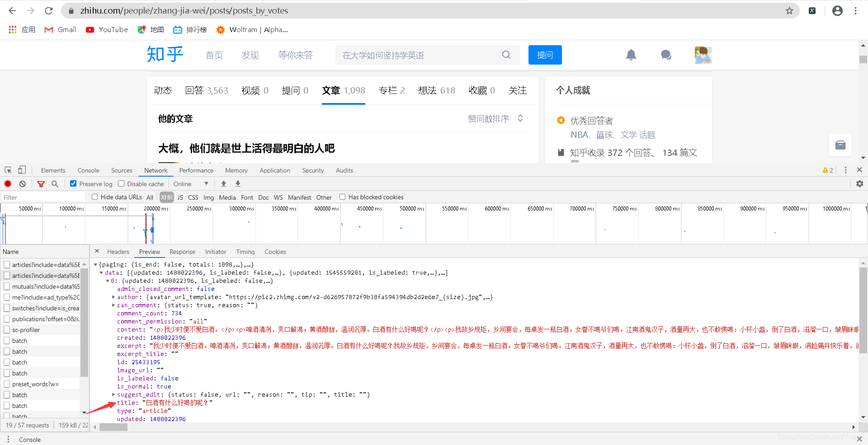Close the request details panel X
868x445 pixels.
pyautogui.click(x=97, y=251)
